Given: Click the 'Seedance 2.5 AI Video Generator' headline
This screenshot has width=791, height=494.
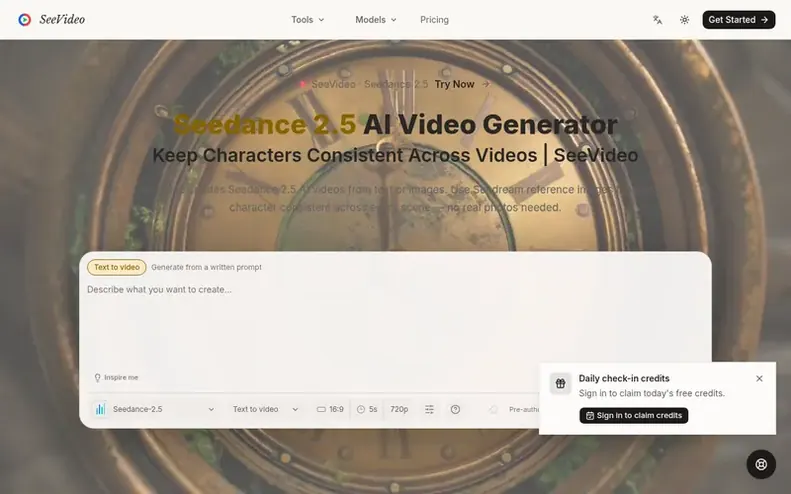Looking at the screenshot, I should (395, 124).
